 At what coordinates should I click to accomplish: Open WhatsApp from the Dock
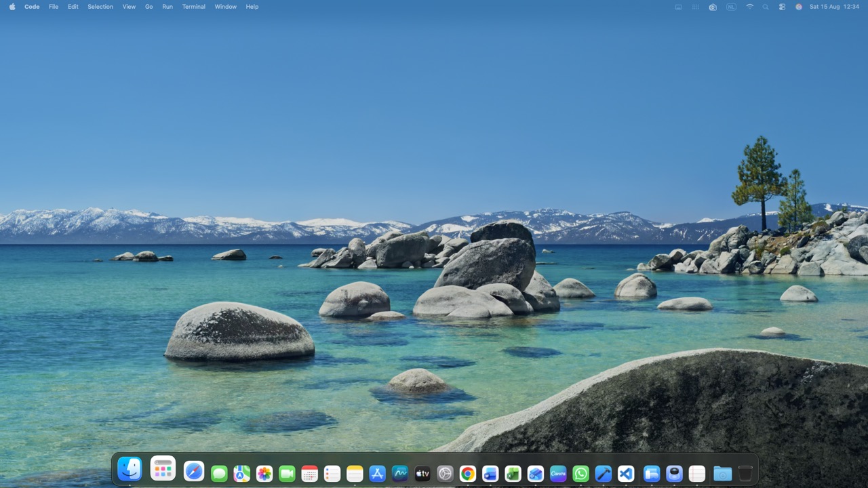tap(580, 474)
